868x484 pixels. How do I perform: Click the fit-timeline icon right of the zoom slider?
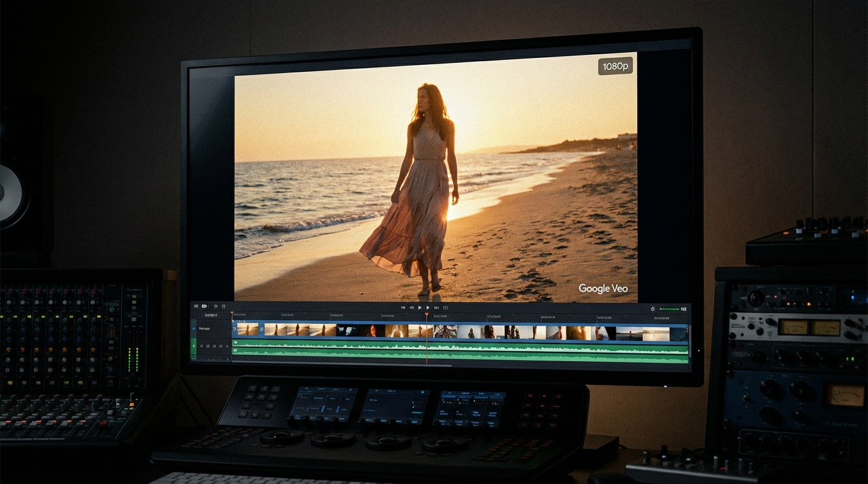tap(684, 309)
